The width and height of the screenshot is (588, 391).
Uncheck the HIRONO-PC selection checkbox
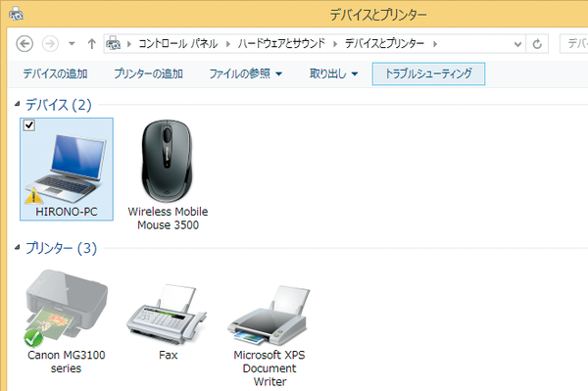click(29, 125)
